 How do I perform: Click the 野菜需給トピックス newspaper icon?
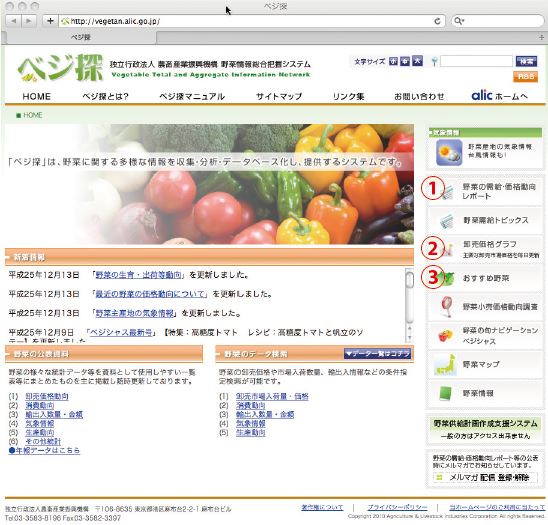447,221
